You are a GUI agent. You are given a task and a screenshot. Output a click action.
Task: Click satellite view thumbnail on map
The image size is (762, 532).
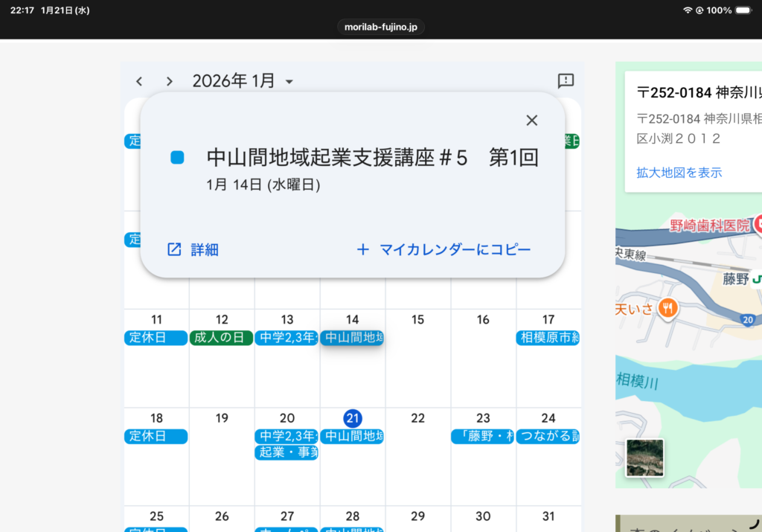click(644, 458)
